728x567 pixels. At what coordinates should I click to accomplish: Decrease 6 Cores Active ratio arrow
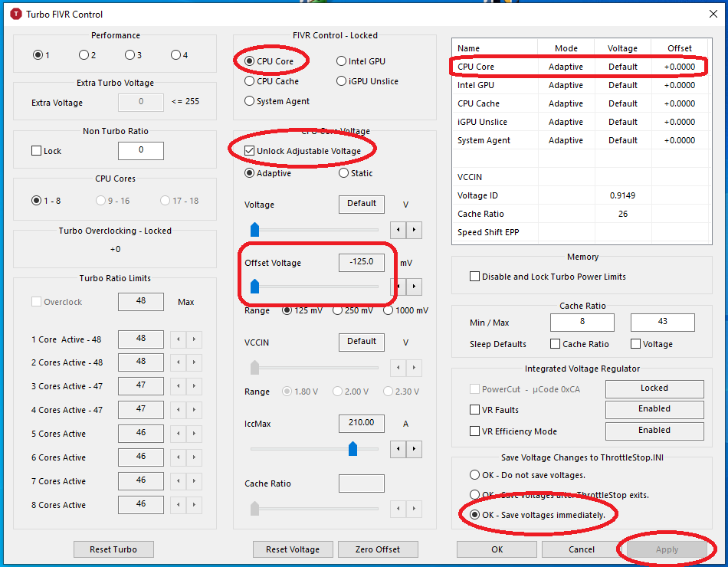(179, 457)
